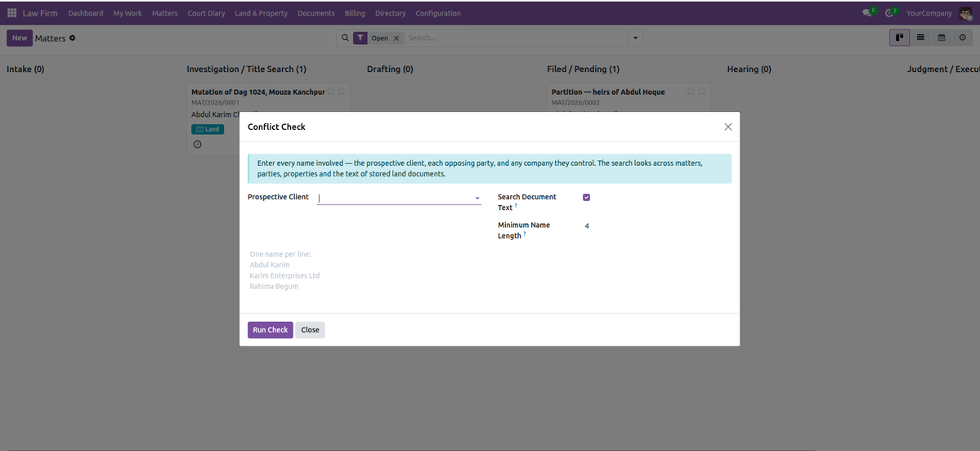Click YourCompany in the top bar

tap(929, 13)
